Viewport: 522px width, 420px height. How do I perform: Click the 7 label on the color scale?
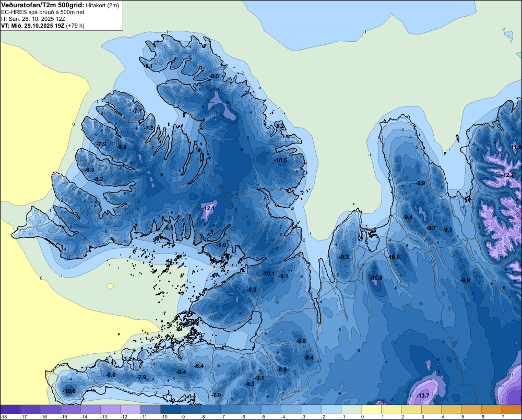click(503, 417)
